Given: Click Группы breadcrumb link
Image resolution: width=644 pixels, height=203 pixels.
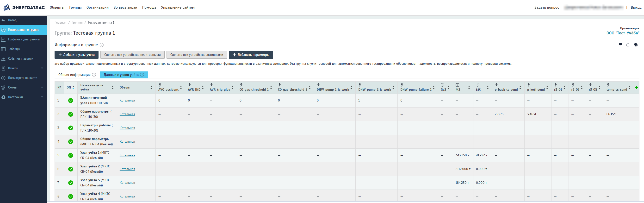Looking at the screenshot, I should pos(77,23).
